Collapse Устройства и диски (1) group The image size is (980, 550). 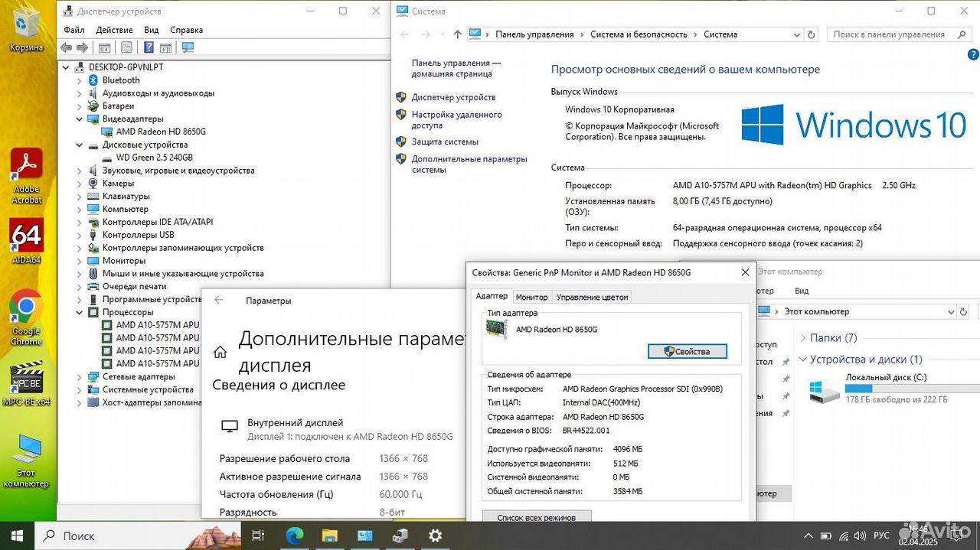(x=803, y=360)
